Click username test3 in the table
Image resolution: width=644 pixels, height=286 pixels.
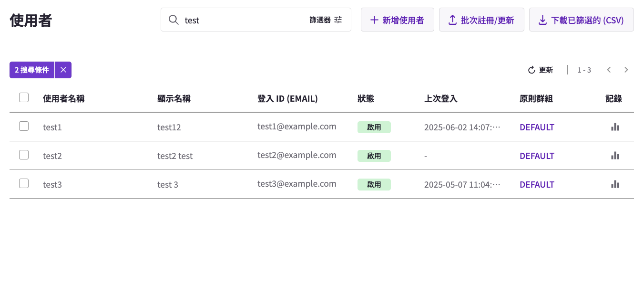(52, 185)
